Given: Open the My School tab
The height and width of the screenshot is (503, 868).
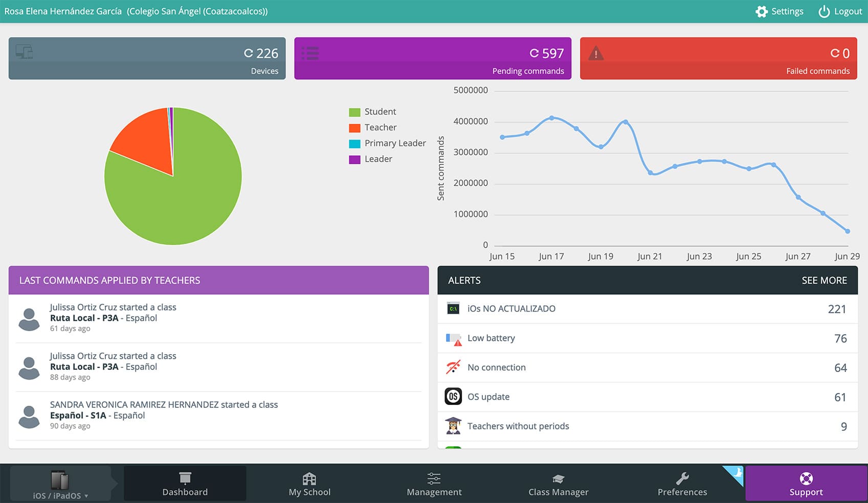Looking at the screenshot, I should click(309, 484).
